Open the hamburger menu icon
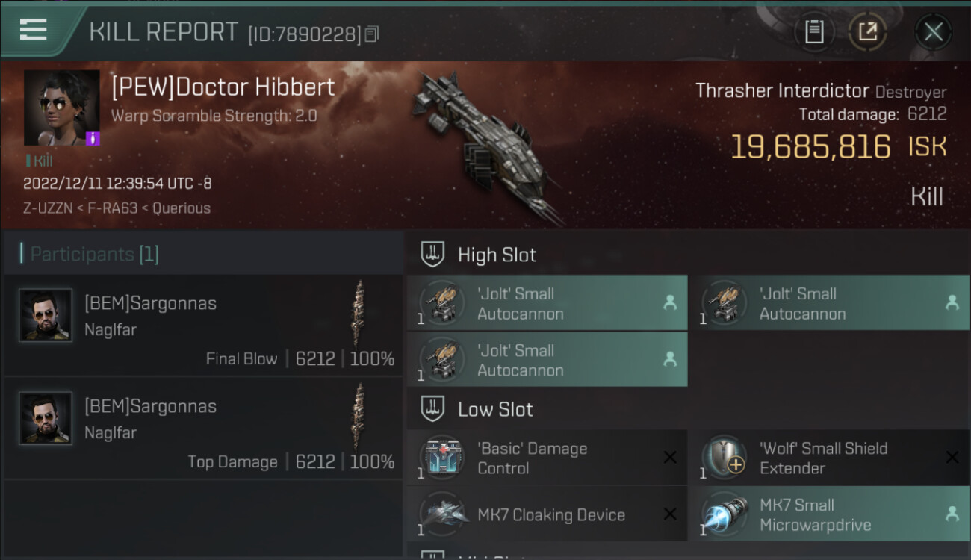971x560 pixels. tap(34, 29)
